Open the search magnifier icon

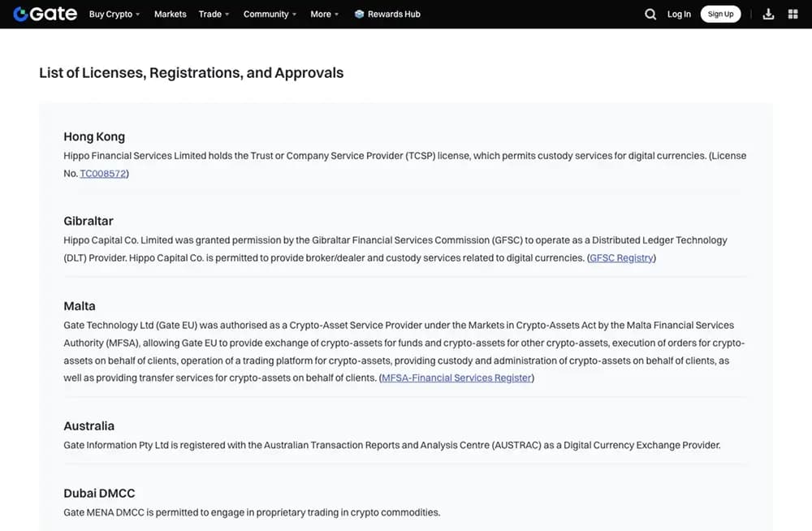click(650, 14)
